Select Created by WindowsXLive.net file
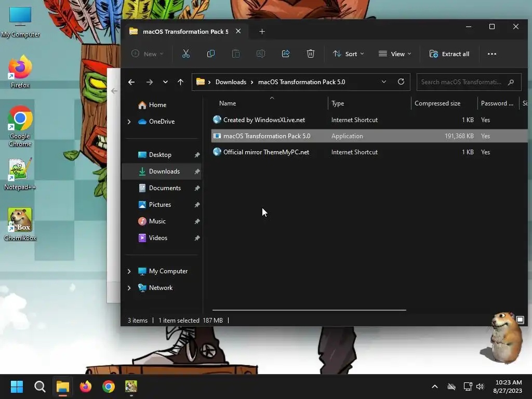 click(369, 120)
